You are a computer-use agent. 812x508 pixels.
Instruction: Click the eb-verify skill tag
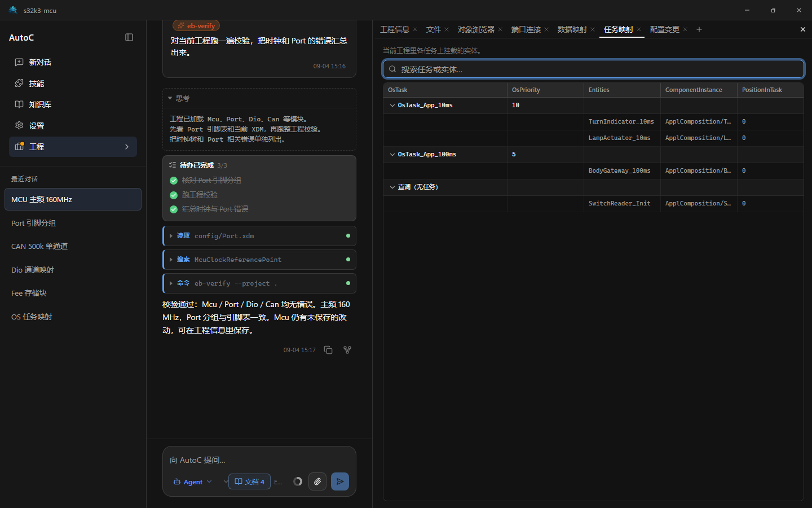(x=196, y=26)
